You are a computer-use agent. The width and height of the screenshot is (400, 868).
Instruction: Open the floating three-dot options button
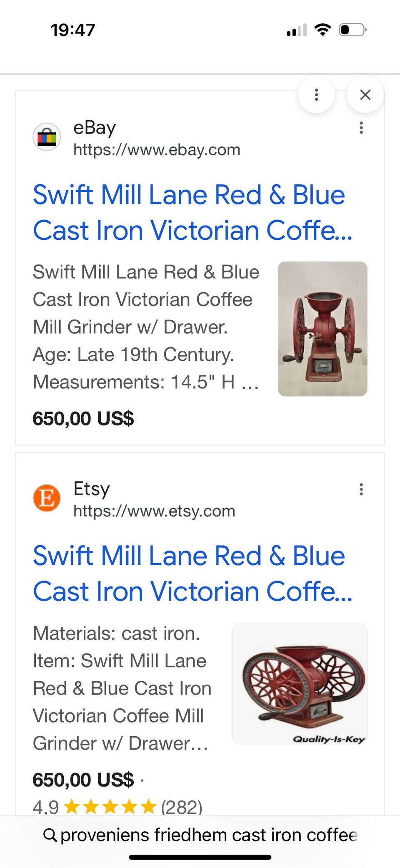pos(316,95)
